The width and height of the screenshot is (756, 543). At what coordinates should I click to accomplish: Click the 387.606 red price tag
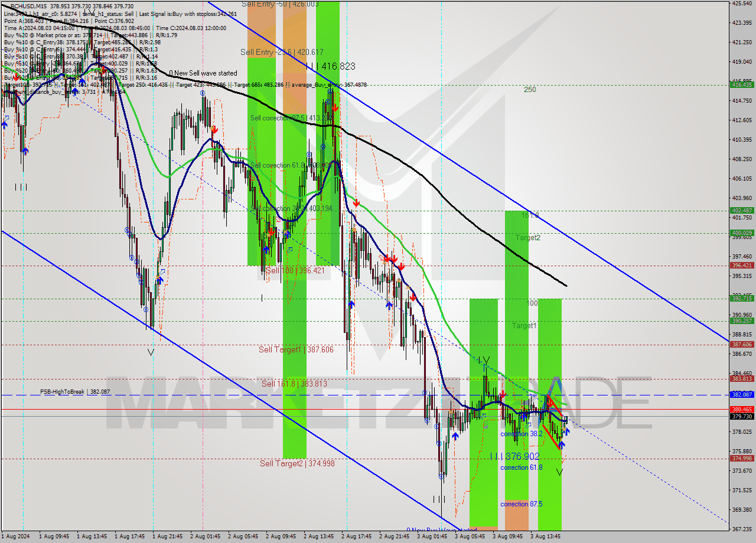(742, 344)
